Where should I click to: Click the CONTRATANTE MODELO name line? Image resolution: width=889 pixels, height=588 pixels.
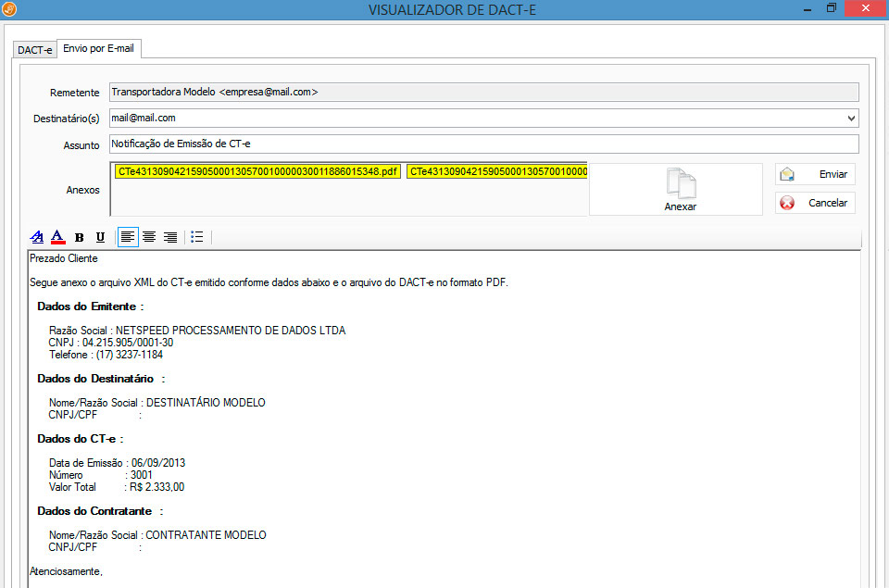157,535
